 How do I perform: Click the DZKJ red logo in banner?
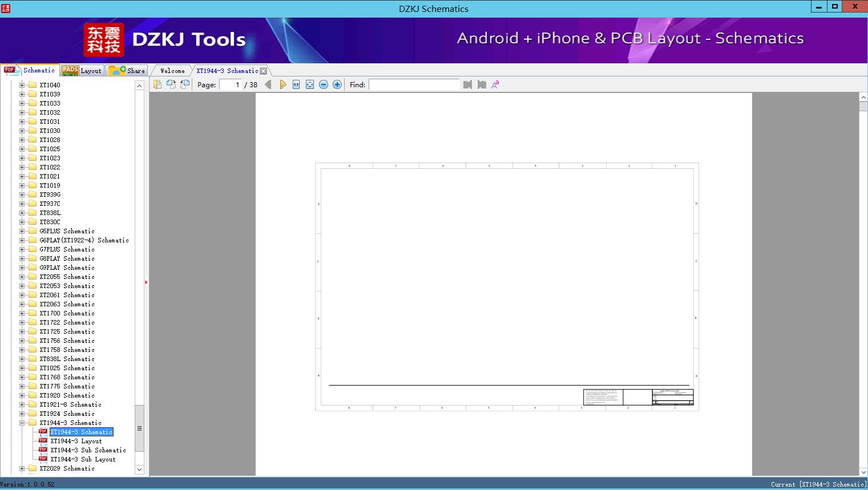click(103, 40)
